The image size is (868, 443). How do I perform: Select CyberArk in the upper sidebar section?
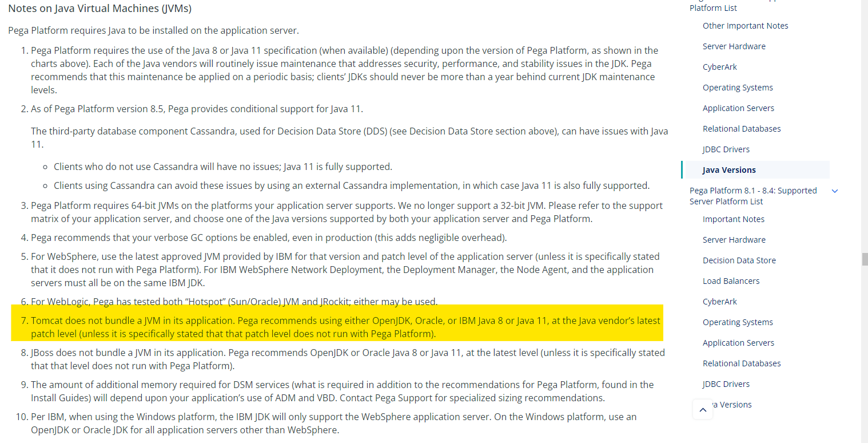[719, 66]
